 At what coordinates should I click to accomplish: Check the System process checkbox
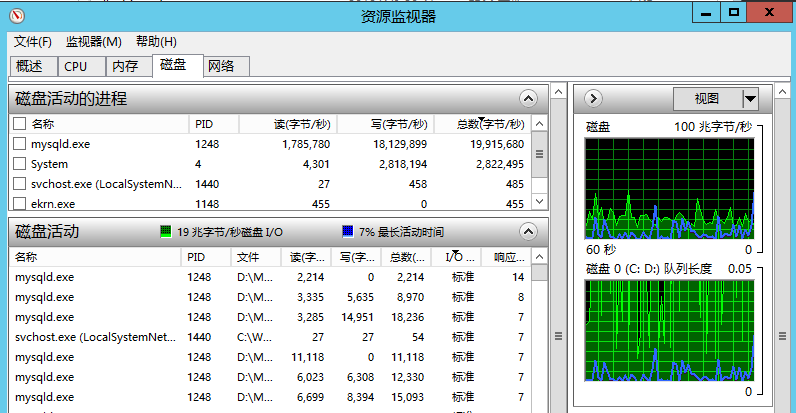(x=19, y=164)
